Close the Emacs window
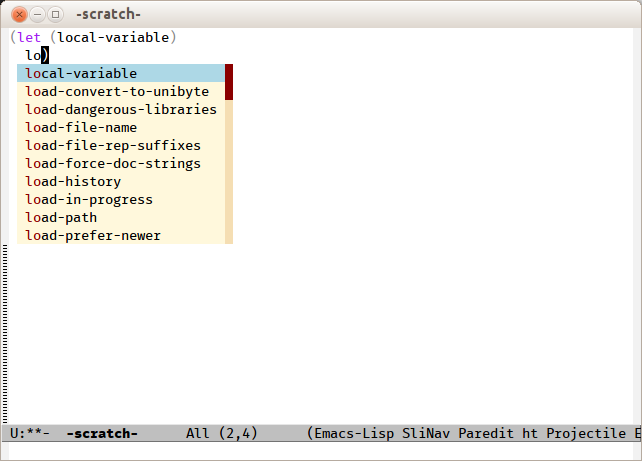This screenshot has width=642, height=461. (x=19, y=14)
